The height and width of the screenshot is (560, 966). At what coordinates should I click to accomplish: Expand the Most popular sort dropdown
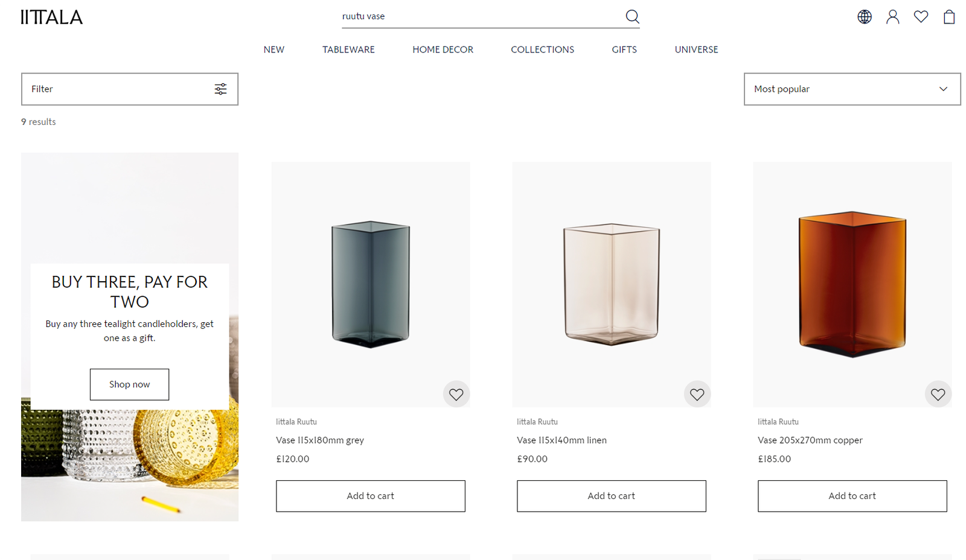[852, 89]
